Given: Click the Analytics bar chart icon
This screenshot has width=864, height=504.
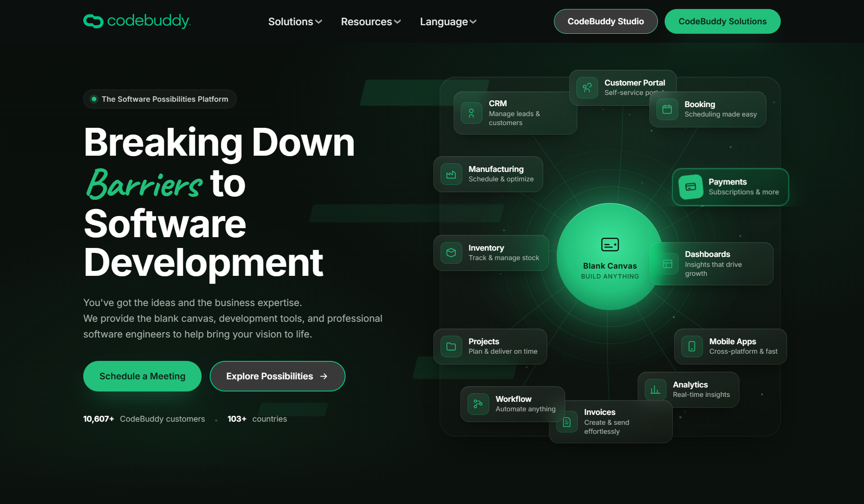Looking at the screenshot, I should click(x=656, y=390).
